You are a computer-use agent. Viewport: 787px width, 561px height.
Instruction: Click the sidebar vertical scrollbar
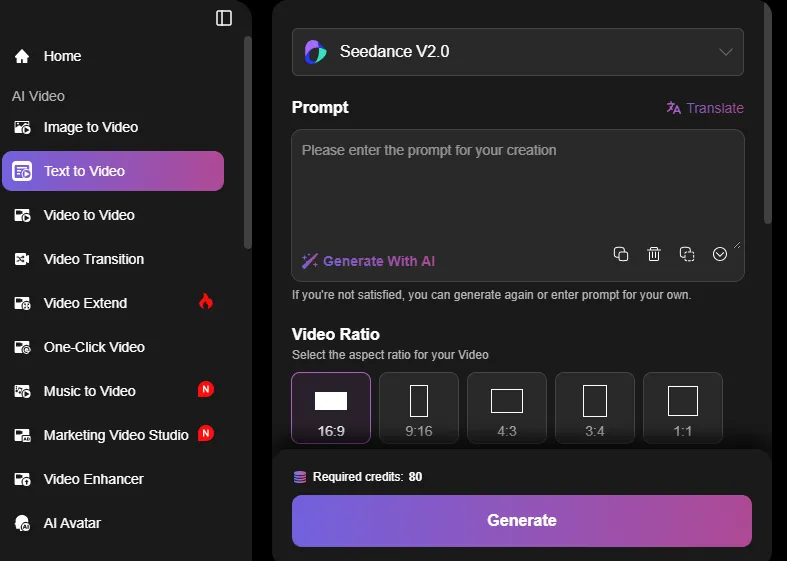[247, 143]
